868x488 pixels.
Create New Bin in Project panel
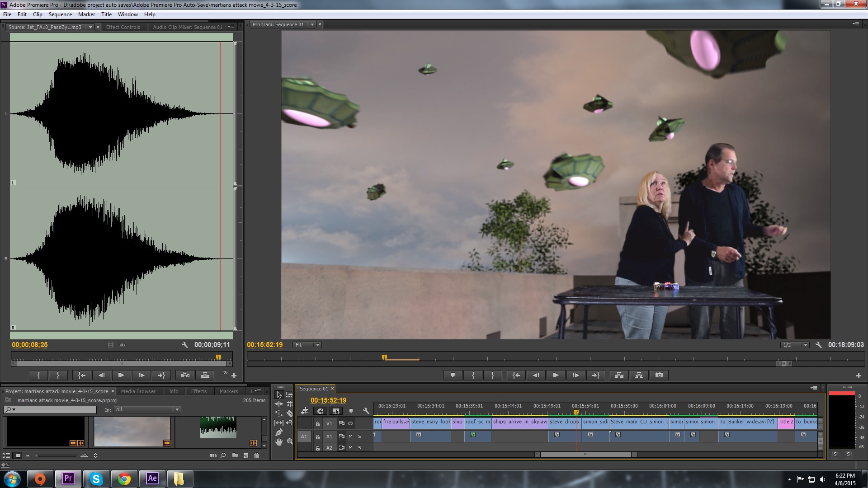pos(235,455)
